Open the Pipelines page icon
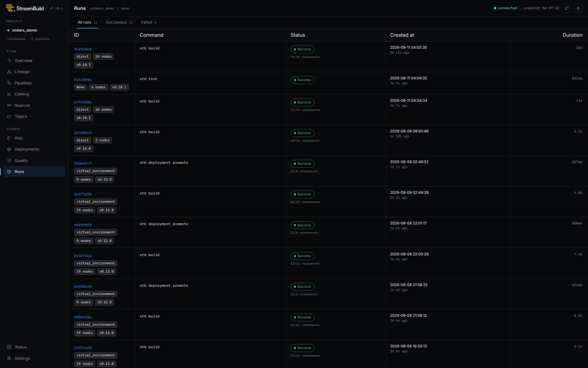The height and width of the screenshot is (368, 588). pyautogui.click(x=9, y=83)
